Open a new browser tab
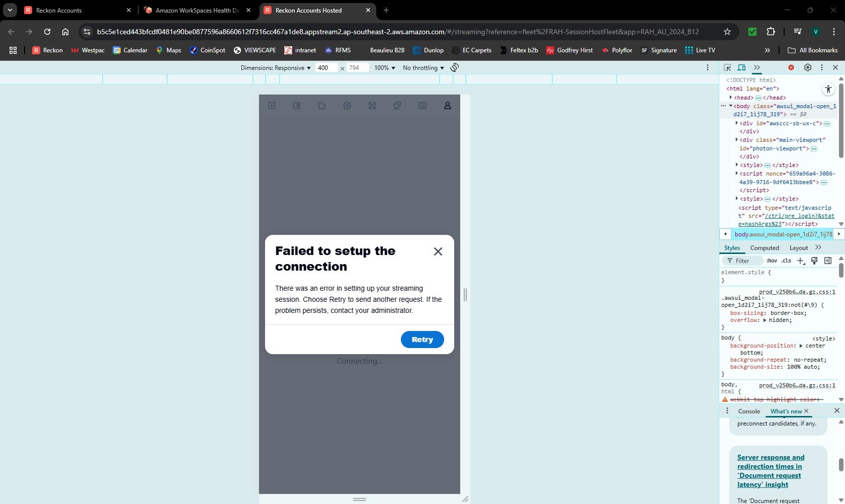Image resolution: width=845 pixels, height=504 pixels. click(386, 10)
